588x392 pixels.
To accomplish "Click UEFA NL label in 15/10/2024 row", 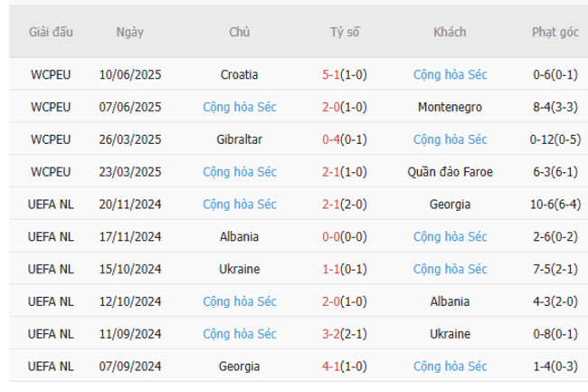I will (x=51, y=269).
